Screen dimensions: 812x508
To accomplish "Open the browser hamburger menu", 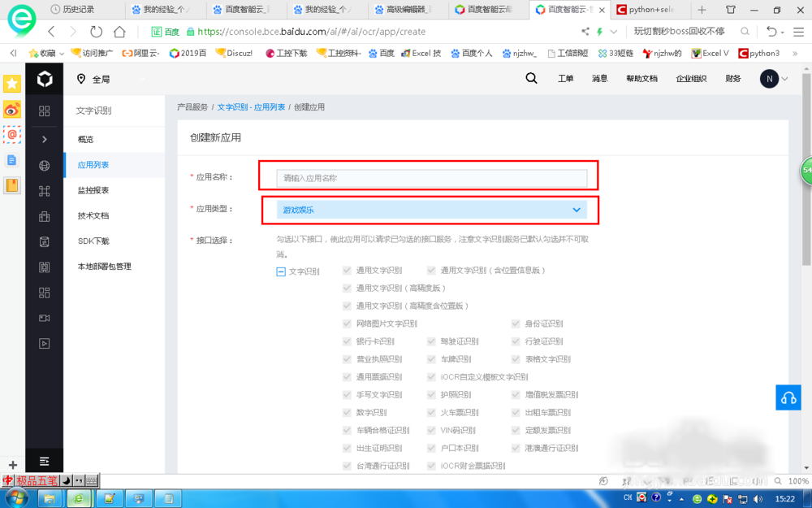I will (x=798, y=32).
